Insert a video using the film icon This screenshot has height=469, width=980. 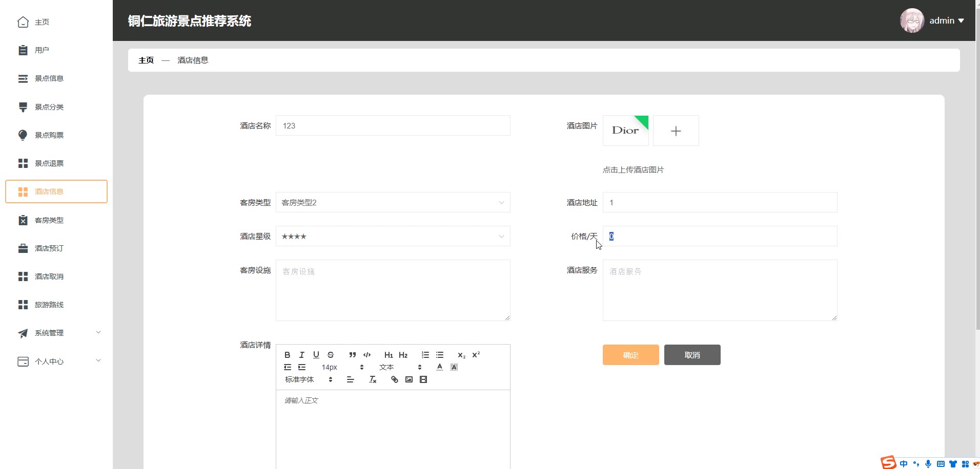423,379
